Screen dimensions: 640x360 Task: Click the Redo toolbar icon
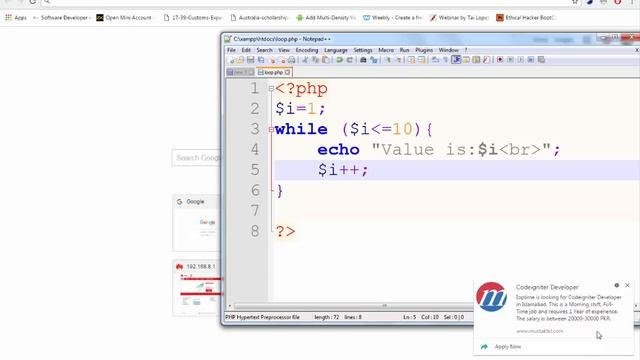tap(349, 60)
